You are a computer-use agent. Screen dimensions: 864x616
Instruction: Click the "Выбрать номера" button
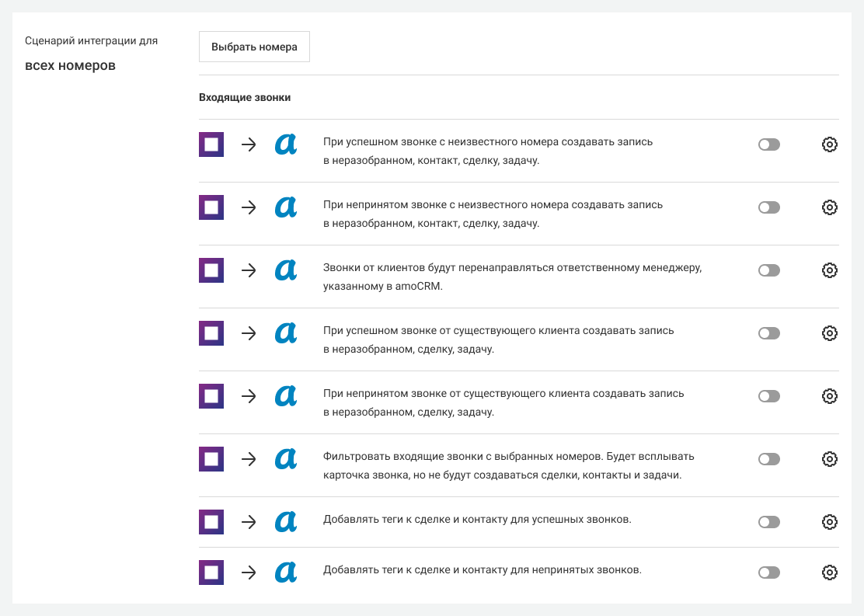coord(254,47)
